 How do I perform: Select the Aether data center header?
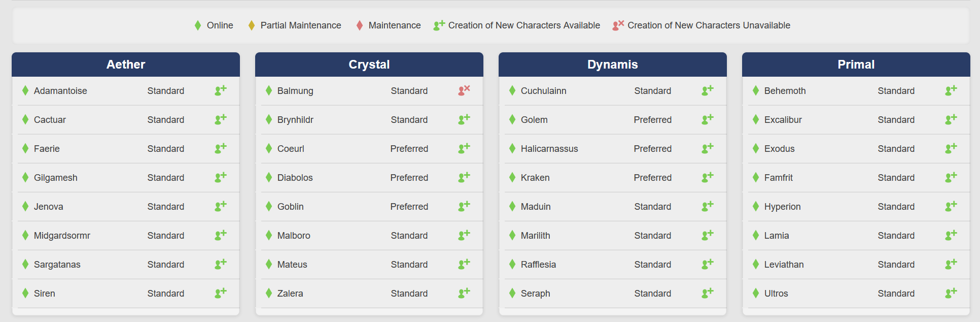[x=126, y=65]
